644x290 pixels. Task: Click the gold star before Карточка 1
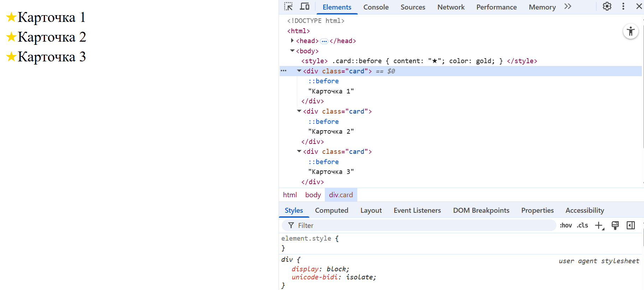point(12,17)
